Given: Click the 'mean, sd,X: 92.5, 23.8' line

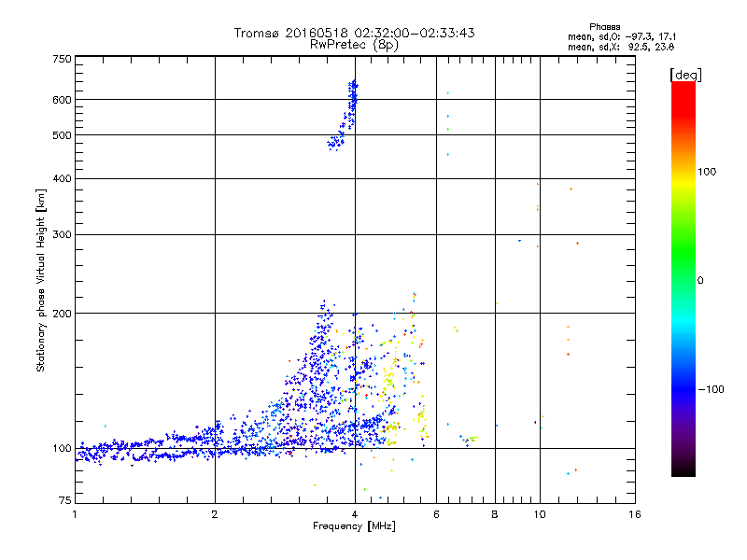Looking at the screenshot, I should (621, 47).
